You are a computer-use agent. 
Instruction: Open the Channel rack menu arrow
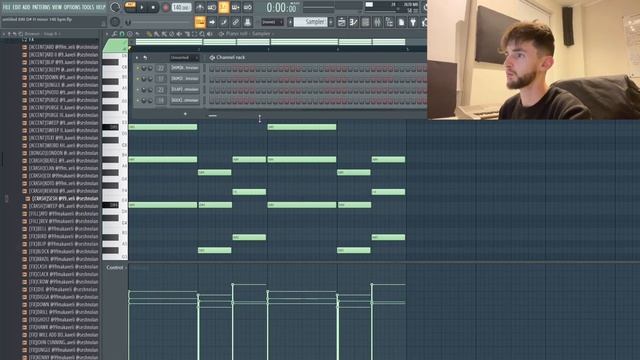point(137,58)
